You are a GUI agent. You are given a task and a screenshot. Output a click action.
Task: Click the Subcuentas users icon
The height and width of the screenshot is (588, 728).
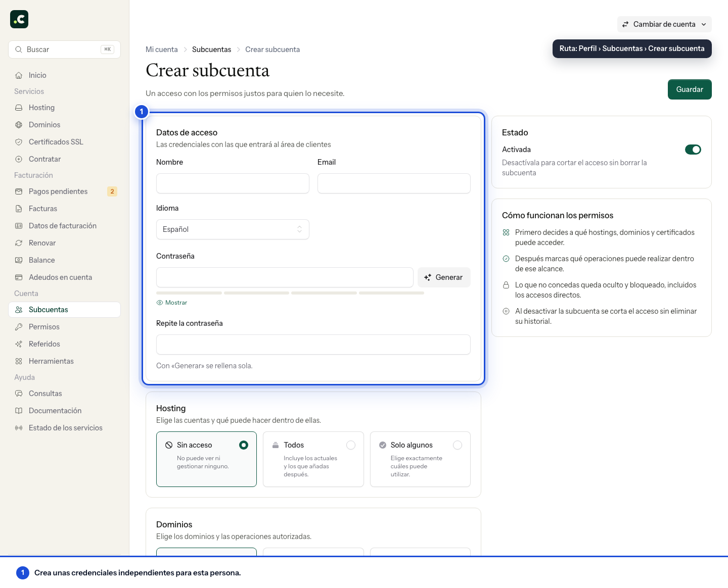click(19, 310)
